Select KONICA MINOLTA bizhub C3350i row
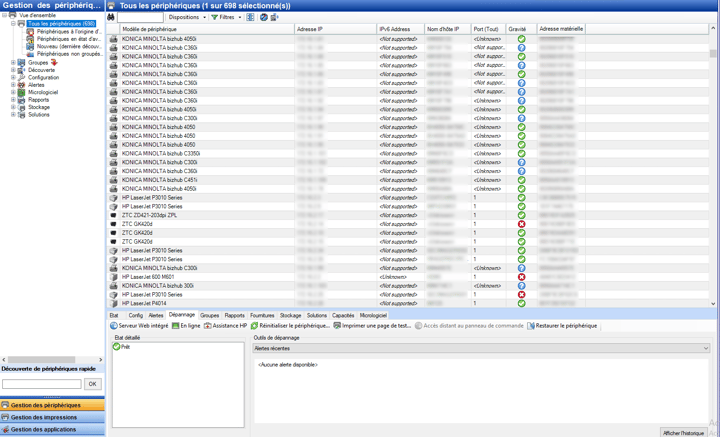The width and height of the screenshot is (720, 437). coord(409,153)
